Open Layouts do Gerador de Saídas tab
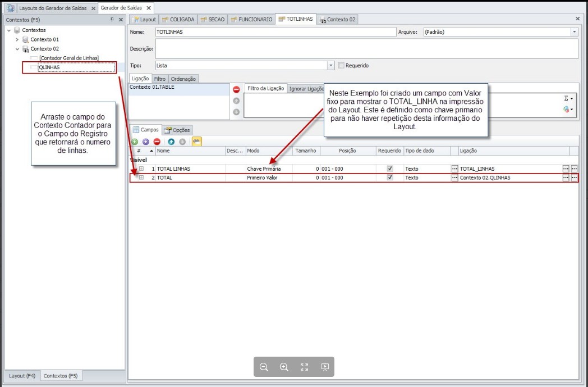588x387 pixels. 53,8
